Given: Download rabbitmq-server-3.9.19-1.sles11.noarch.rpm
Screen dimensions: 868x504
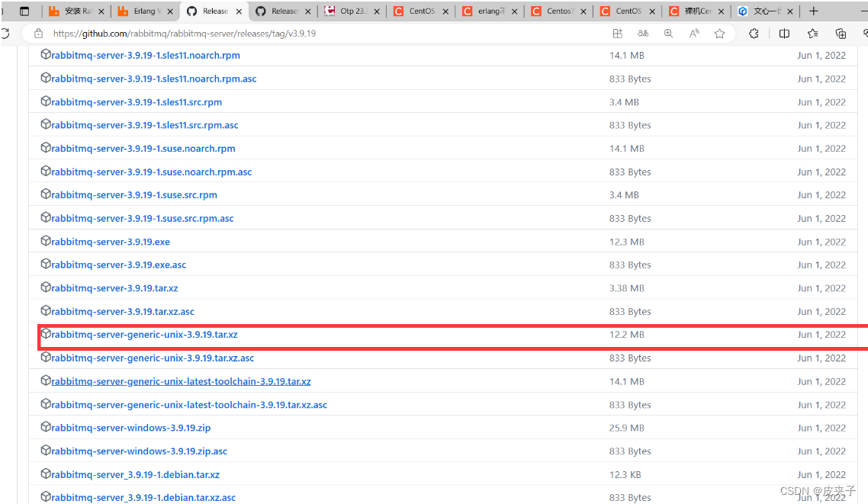Looking at the screenshot, I should (x=146, y=56).
